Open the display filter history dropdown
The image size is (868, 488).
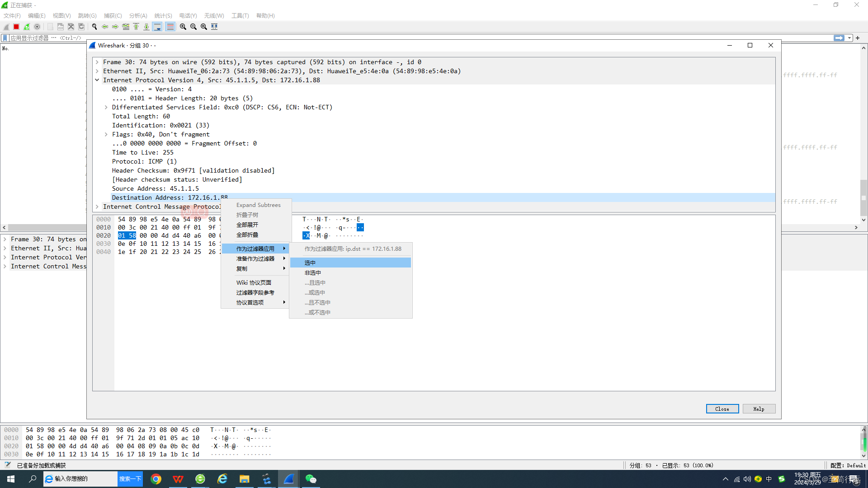coord(849,38)
